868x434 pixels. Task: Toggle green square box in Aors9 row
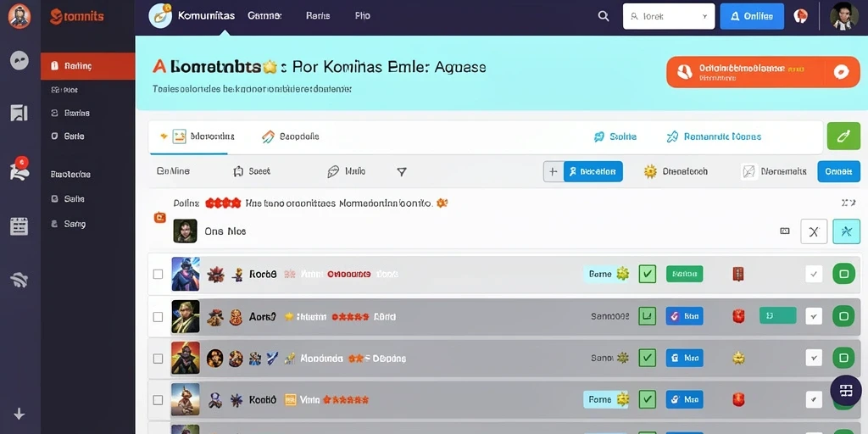tap(647, 316)
